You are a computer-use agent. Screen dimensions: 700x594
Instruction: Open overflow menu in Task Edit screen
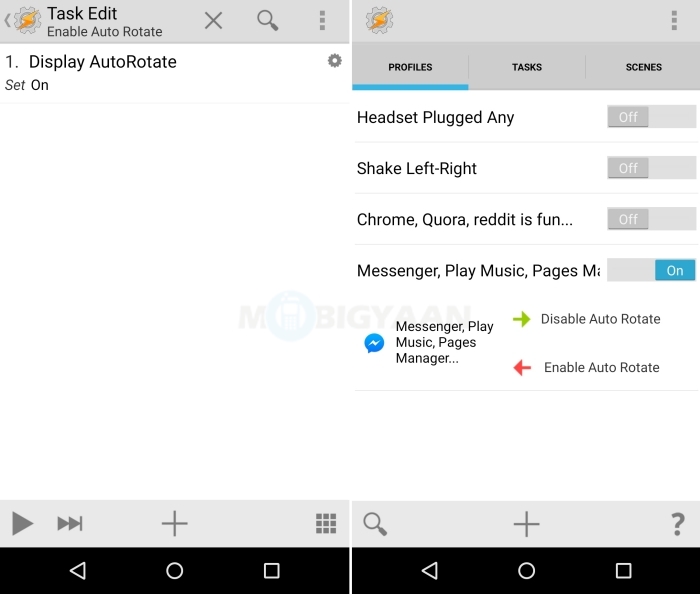(x=322, y=21)
